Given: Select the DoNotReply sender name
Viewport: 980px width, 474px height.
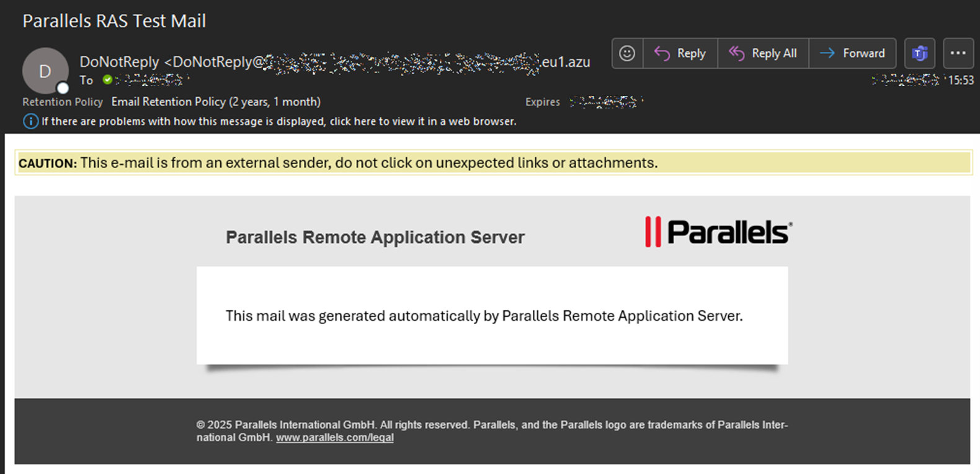Looking at the screenshot, I should click(119, 62).
